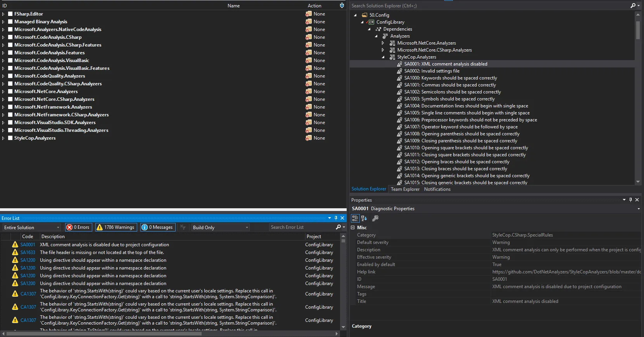Open the Build Only filter dropdown
This screenshot has width=644, height=337.
[x=220, y=228]
